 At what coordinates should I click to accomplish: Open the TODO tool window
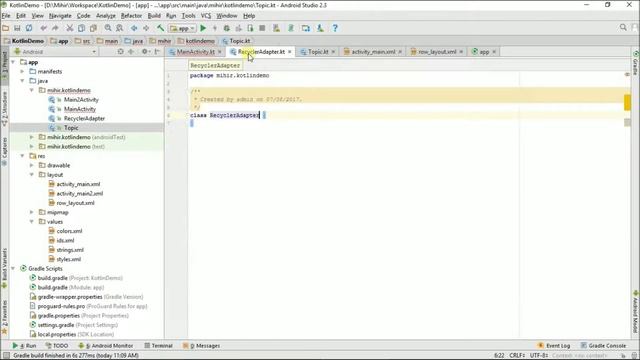tap(57, 346)
